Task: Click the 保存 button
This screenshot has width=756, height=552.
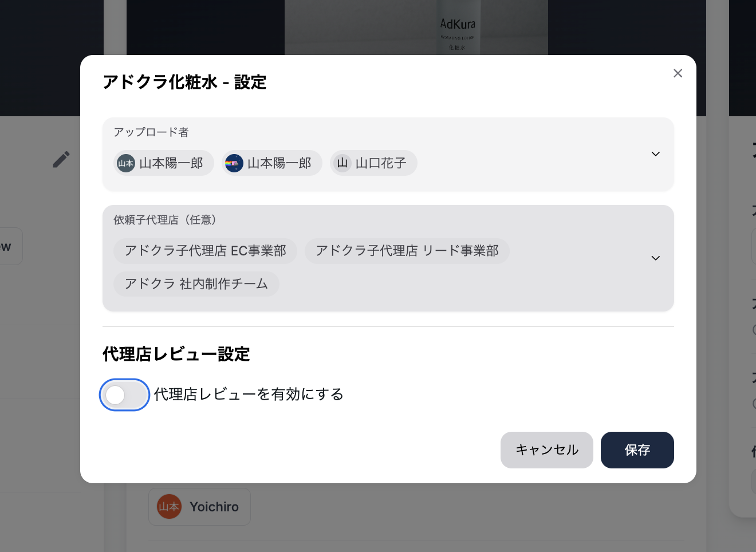Action: (x=637, y=450)
